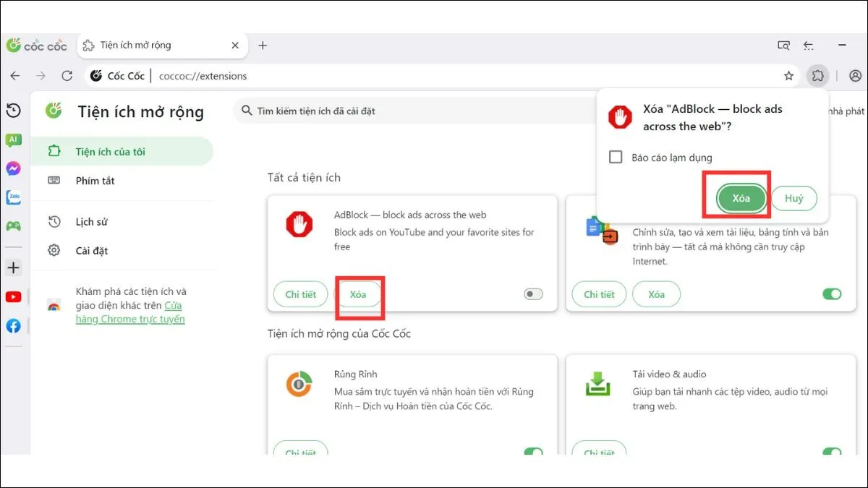This screenshot has height=488, width=868.
Task: Open "Cài đặt" in the left menu
Action: (x=91, y=251)
